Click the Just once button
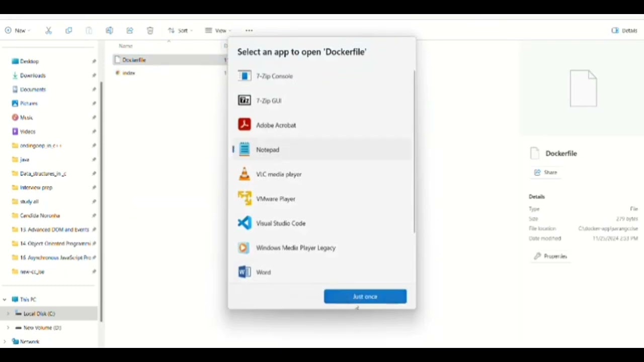This screenshot has height=362, width=644. [365, 297]
